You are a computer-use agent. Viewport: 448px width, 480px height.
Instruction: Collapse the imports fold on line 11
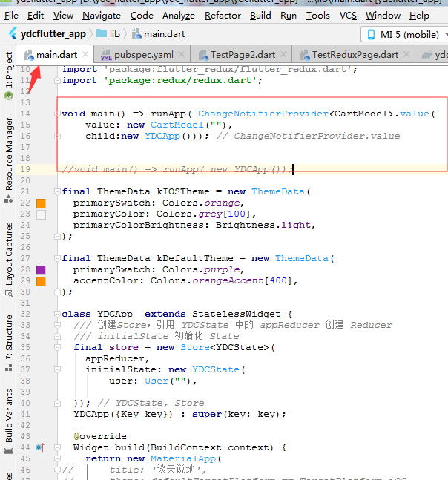57,81
